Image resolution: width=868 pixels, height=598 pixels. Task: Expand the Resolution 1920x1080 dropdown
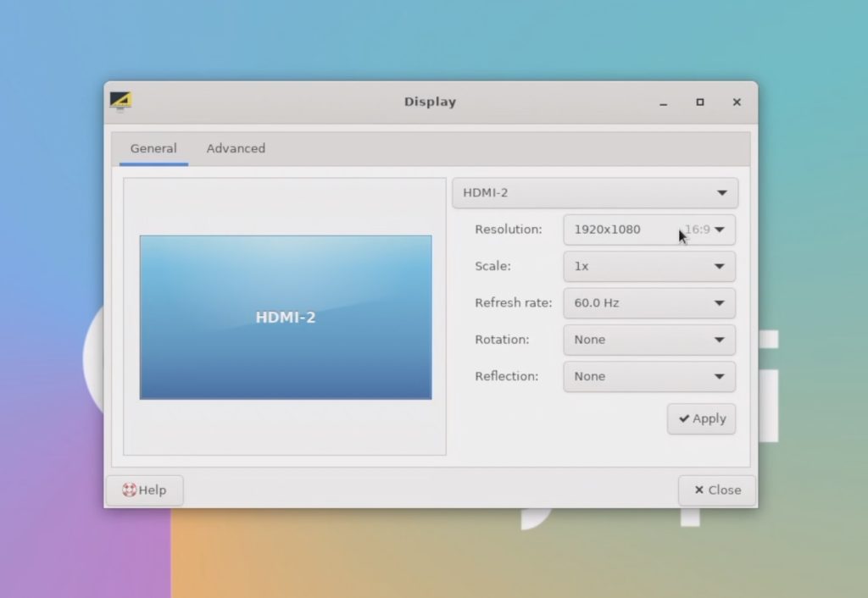pos(649,229)
